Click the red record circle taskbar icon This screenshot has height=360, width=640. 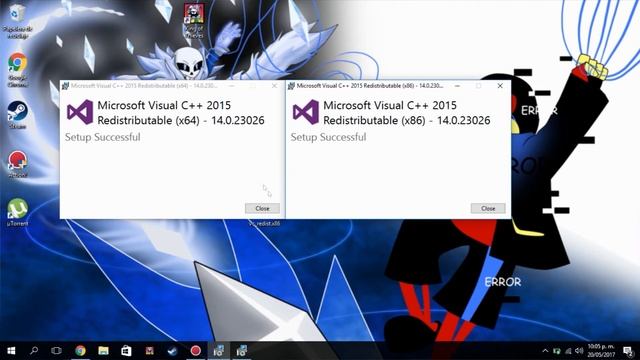196,351
